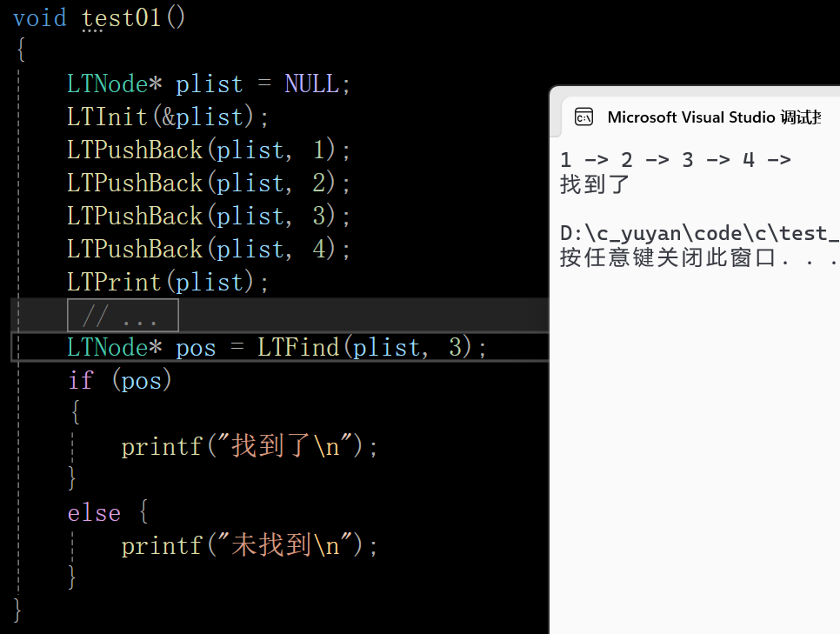Click the console output "1 -> 2 -> 3 -> 4 ->"
Viewport: 840px width, 634px height.
[676, 160]
